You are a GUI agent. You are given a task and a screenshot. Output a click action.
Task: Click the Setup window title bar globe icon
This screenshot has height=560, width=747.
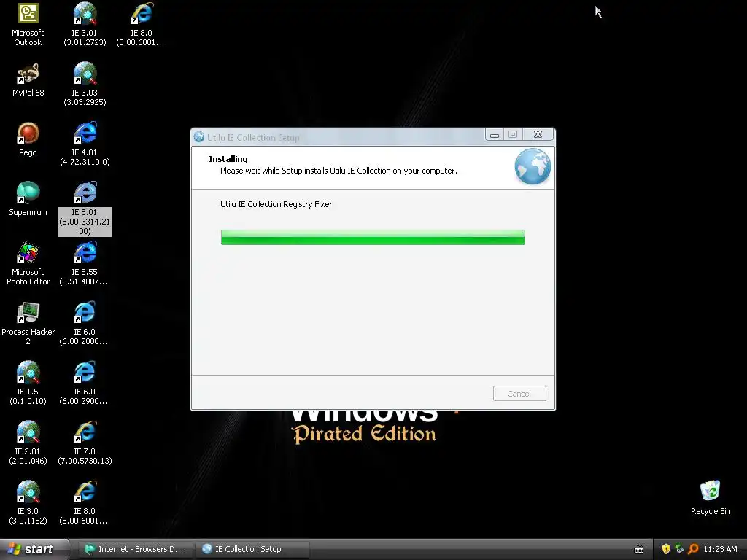tap(199, 137)
